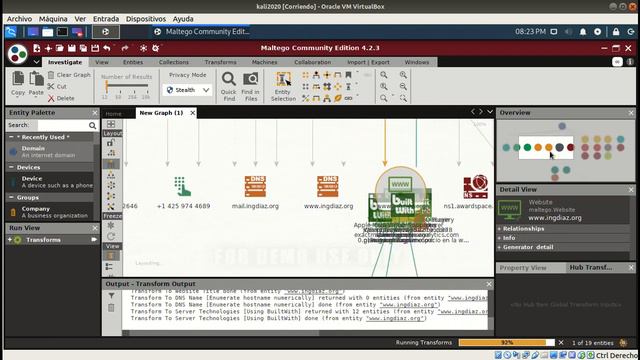Switch to the Property View tab
The image size is (640, 360).
coord(523,268)
